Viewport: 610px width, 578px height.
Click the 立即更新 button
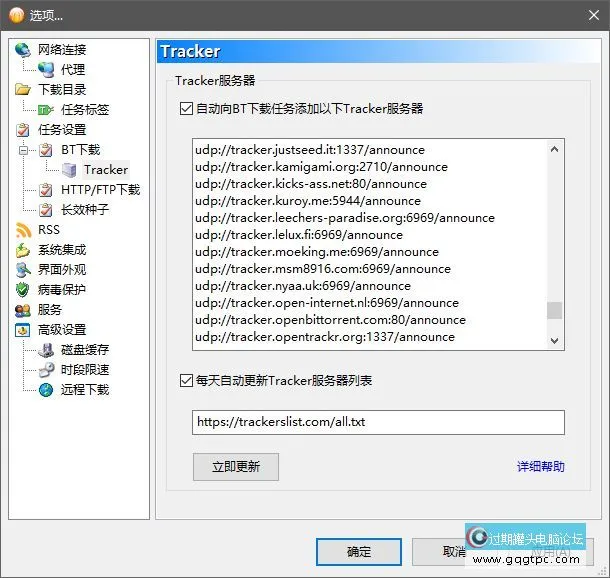[236, 467]
